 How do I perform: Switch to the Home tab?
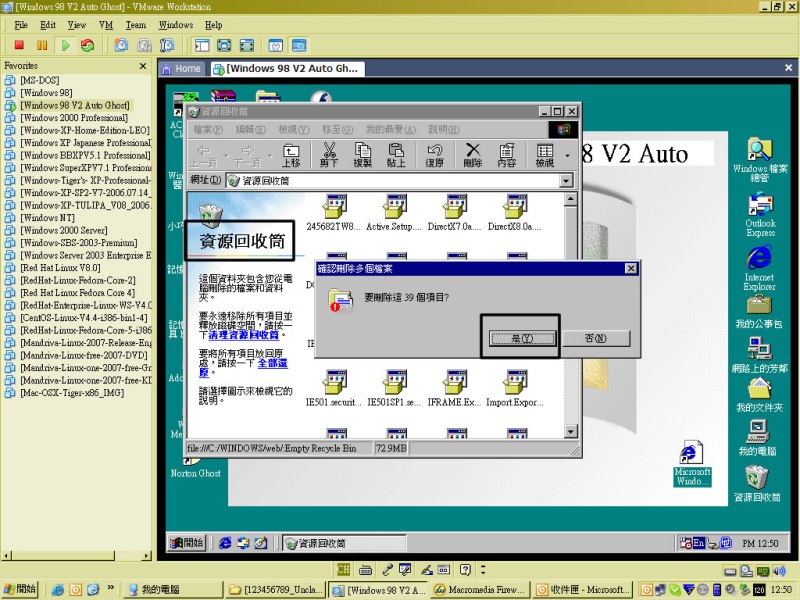tap(182, 69)
